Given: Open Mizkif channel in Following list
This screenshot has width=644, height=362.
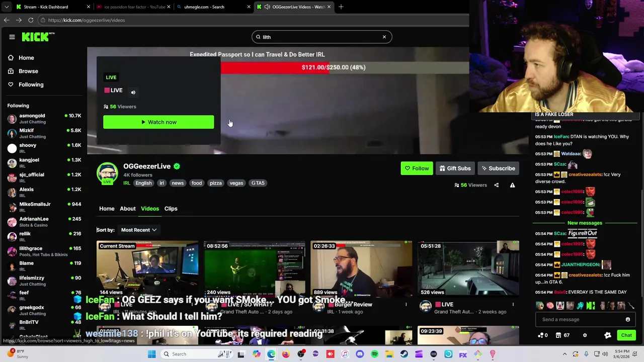Looking at the screenshot, I should (44, 133).
